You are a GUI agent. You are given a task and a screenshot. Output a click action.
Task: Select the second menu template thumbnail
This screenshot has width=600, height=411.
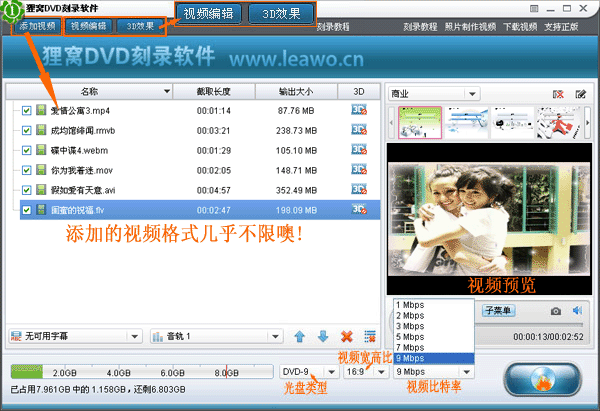click(466, 122)
